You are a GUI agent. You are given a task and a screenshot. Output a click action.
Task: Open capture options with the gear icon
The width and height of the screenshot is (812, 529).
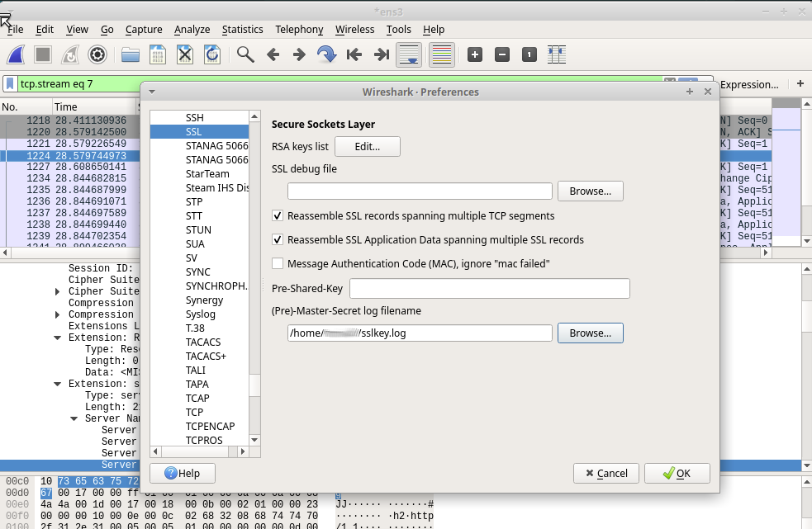pyautogui.click(x=98, y=54)
